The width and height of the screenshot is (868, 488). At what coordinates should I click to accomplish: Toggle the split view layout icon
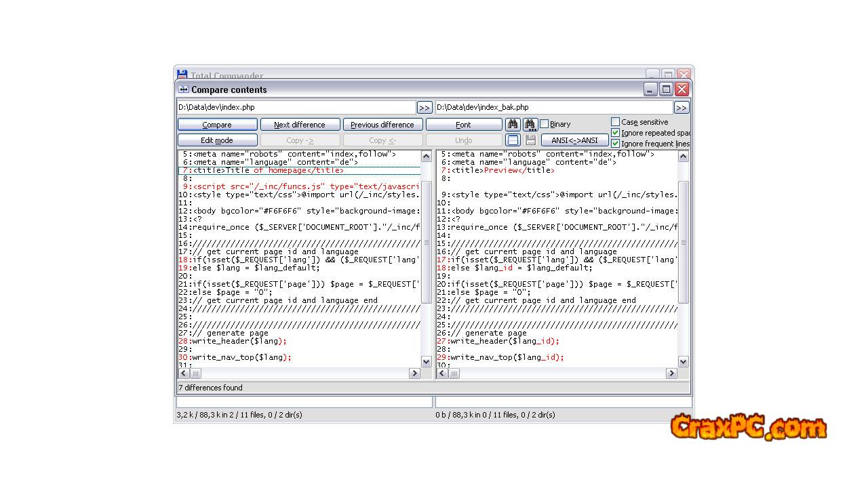[x=513, y=140]
